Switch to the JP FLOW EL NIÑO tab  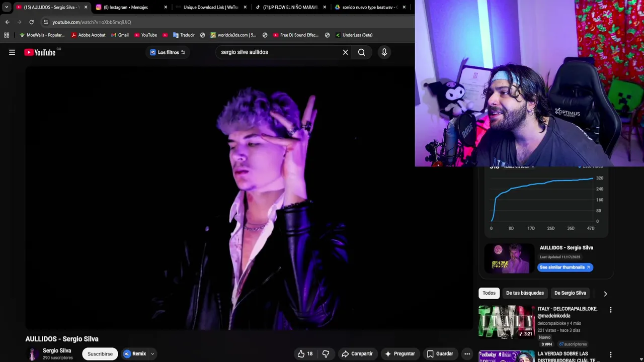click(x=290, y=7)
